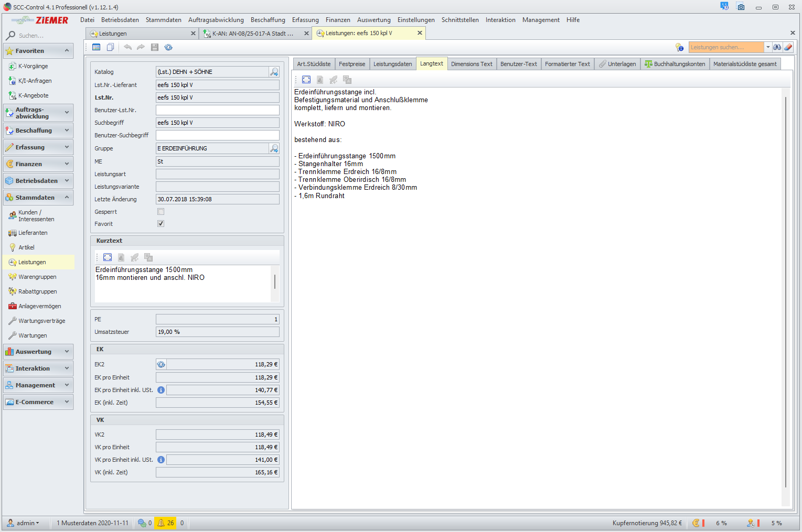The image size is (802, 532).
Task: Click the table list view toolbar icon
Action: click(96, 47)
